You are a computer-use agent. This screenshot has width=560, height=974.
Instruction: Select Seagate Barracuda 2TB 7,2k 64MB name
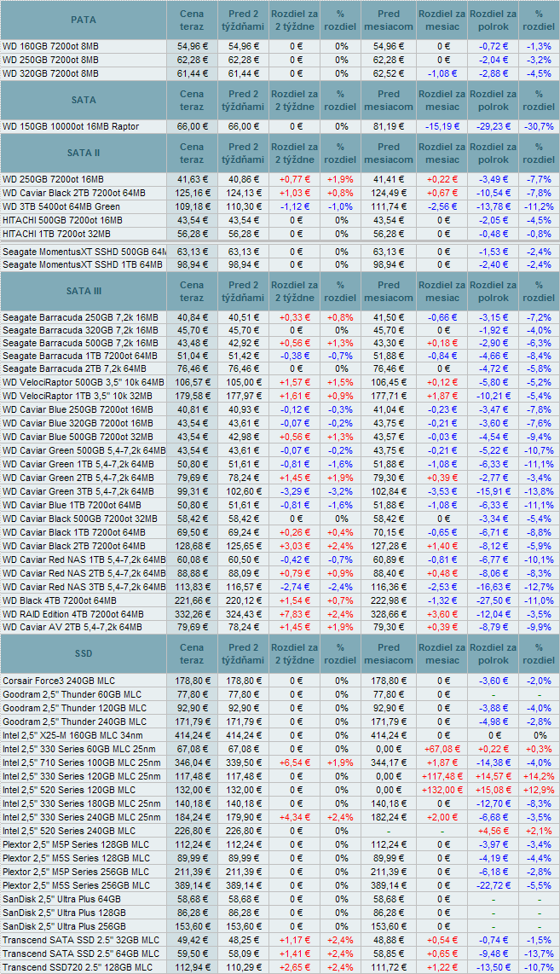[x=74, y=369]
